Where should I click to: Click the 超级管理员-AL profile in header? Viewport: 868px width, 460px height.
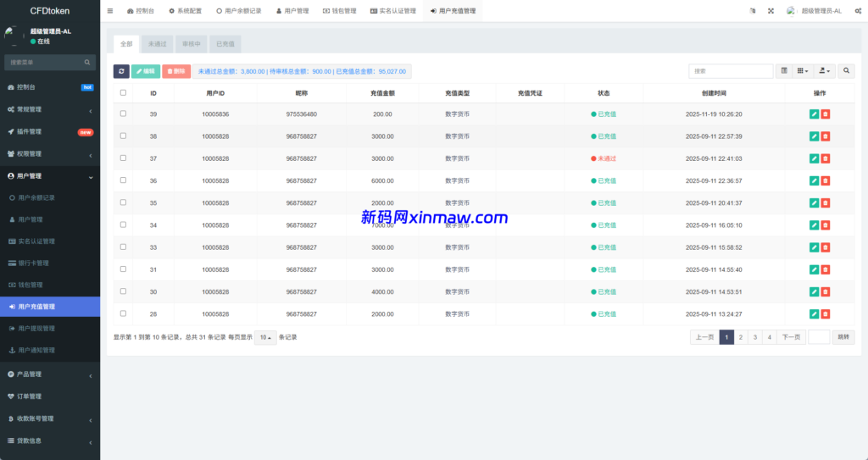click(815, 10)
